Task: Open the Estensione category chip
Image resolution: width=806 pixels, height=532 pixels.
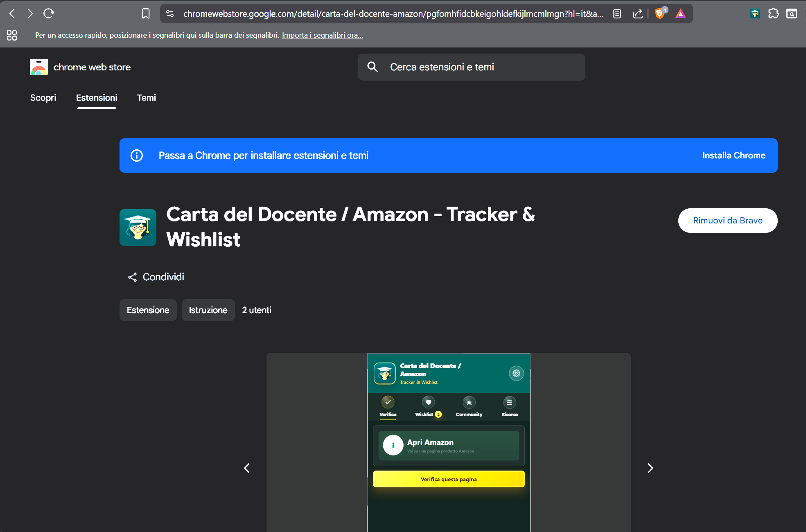Action: click(x=148, y=310)
